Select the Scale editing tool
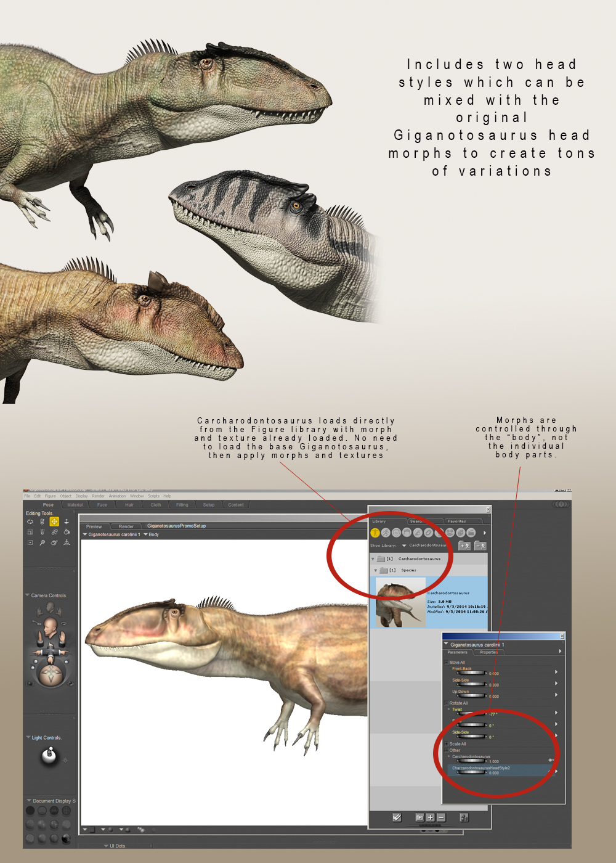This screenshot has width=616, height=863. (30, 532)
